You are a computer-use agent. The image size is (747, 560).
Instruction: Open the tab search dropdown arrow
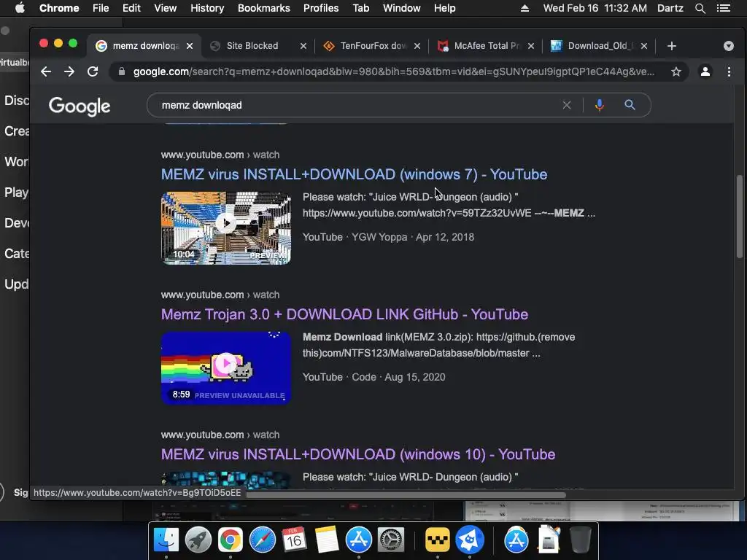click(x=729, y=46)
